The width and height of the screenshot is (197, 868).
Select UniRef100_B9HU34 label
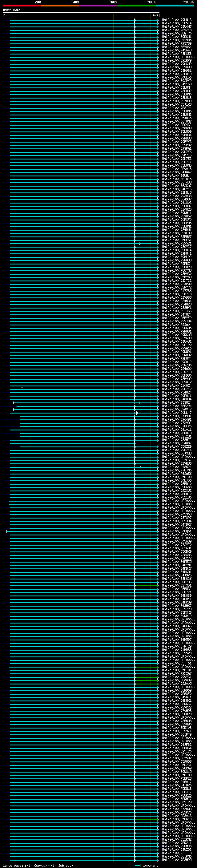coord(177,135)
